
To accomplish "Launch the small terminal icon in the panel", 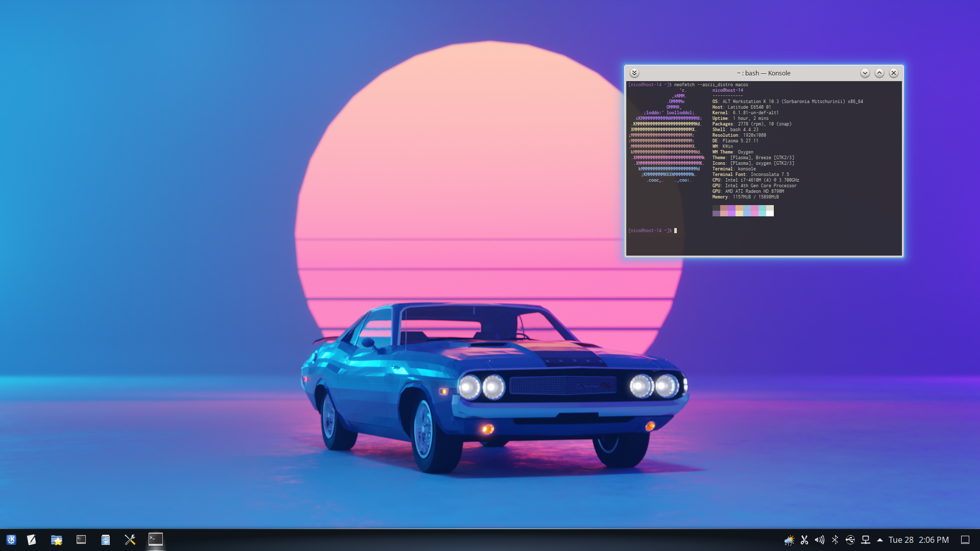I will tap(81, 540).
